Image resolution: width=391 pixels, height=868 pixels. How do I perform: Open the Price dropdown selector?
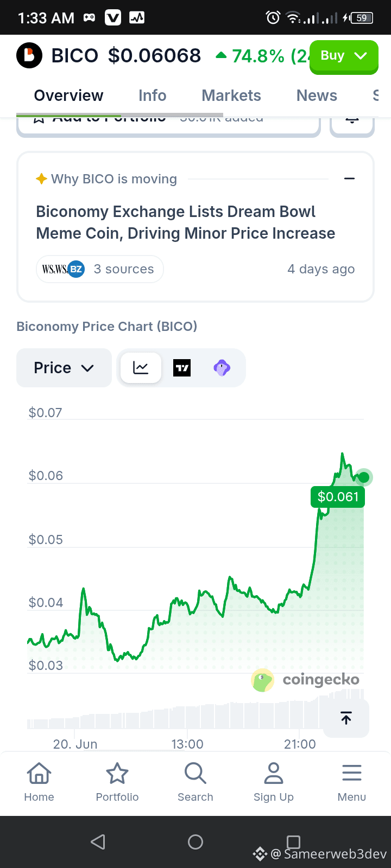[x=64, y=368]
